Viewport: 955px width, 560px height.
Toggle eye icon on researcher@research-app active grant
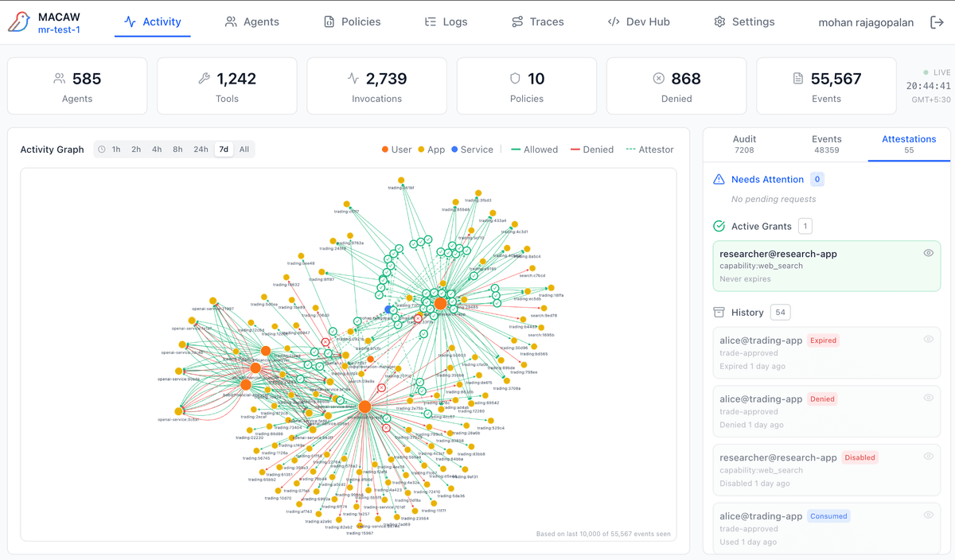[928, 253]
